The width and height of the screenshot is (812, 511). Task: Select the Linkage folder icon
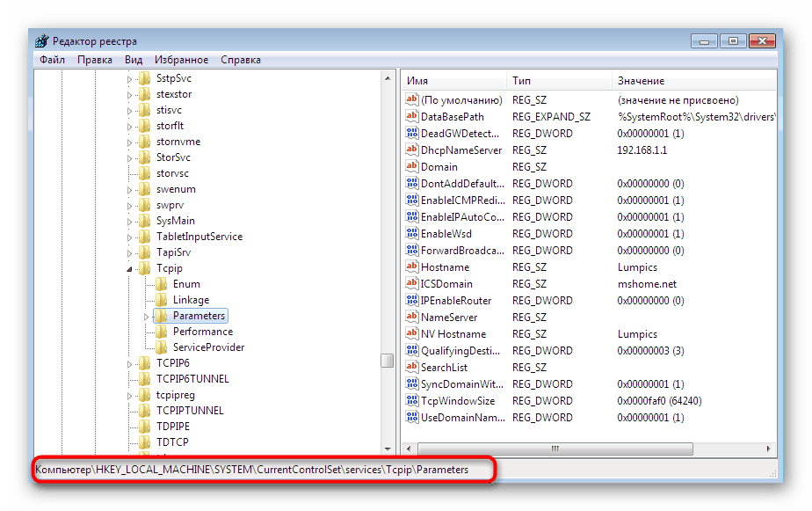[162, 300]
